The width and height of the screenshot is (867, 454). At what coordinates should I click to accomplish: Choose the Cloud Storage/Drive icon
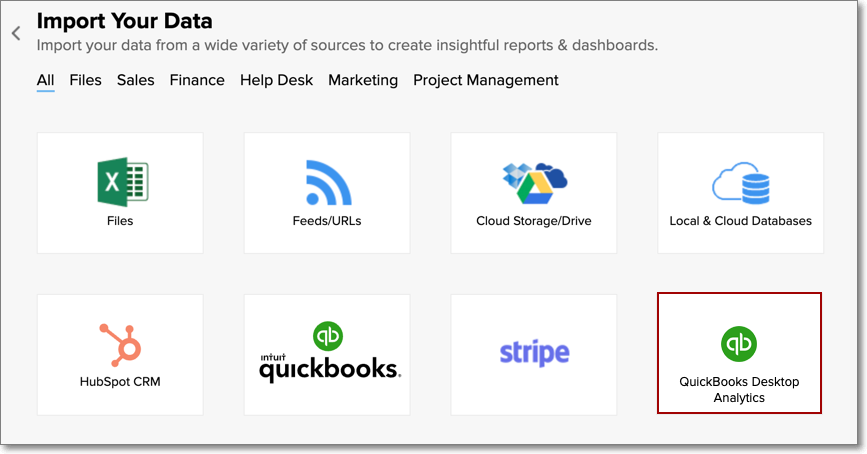click(535, 183)
